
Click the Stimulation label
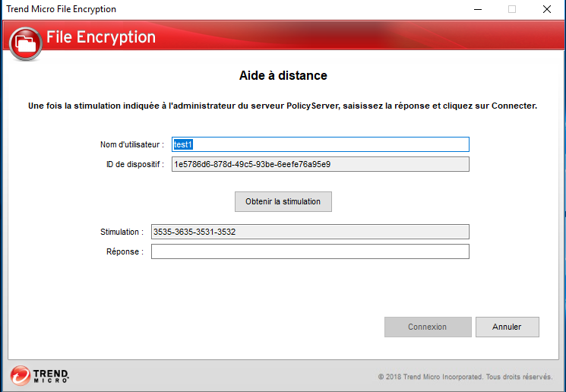pos(121,232)
